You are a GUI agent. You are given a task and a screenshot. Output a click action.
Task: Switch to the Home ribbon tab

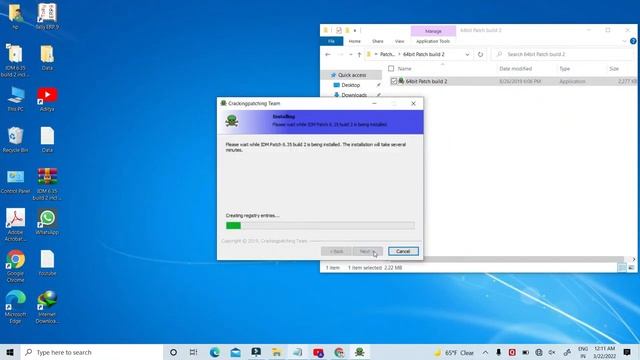click(x=355, y=41)
